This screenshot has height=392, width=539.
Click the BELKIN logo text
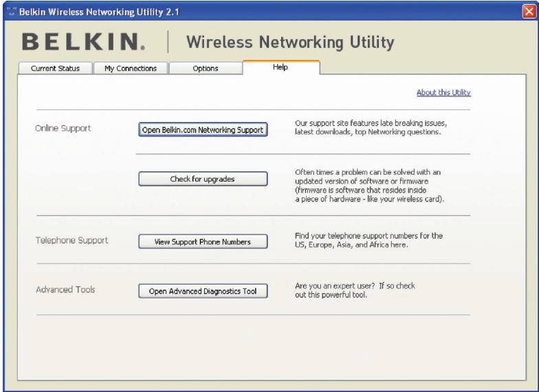(x=84, y=41)
